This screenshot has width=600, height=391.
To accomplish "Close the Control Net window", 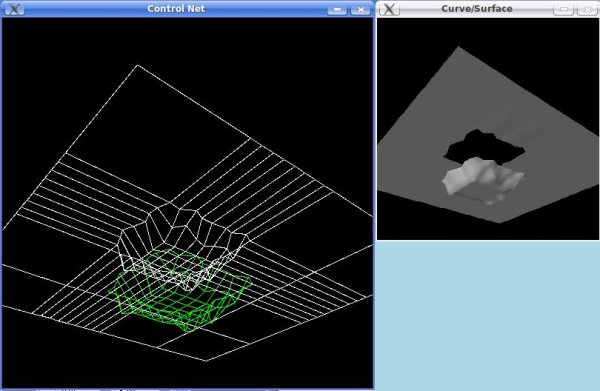I will click(360, 10).
